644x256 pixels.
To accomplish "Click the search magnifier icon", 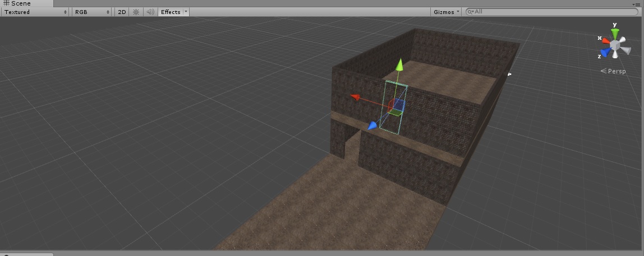I will coord(471,12).
